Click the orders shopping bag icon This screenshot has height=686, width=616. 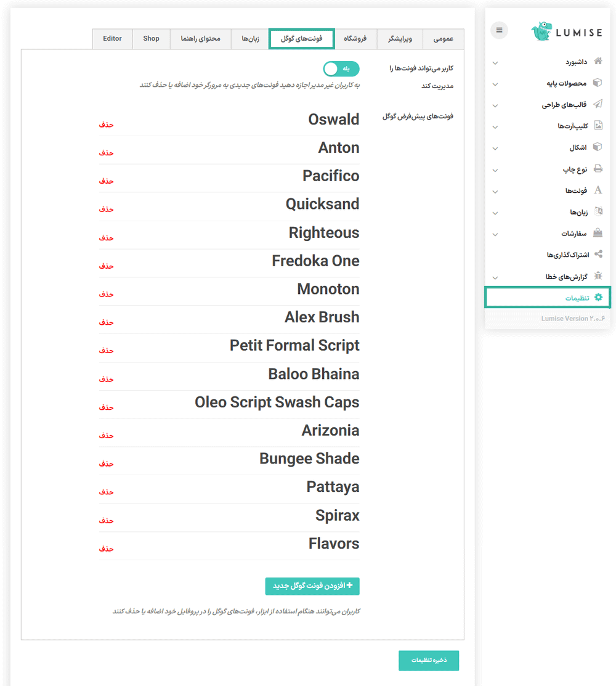tap(598, 233)
